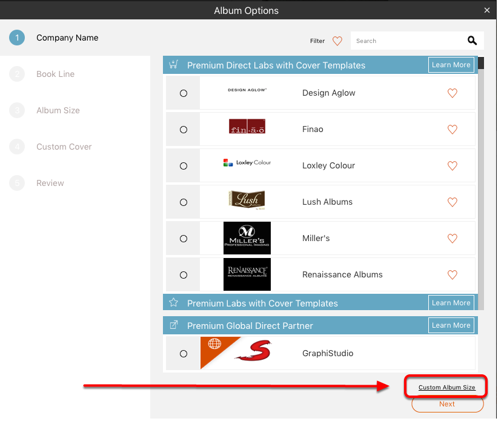Click the Renaissance Albums logo
Viewport: 504px width, 424px height.
247,274
